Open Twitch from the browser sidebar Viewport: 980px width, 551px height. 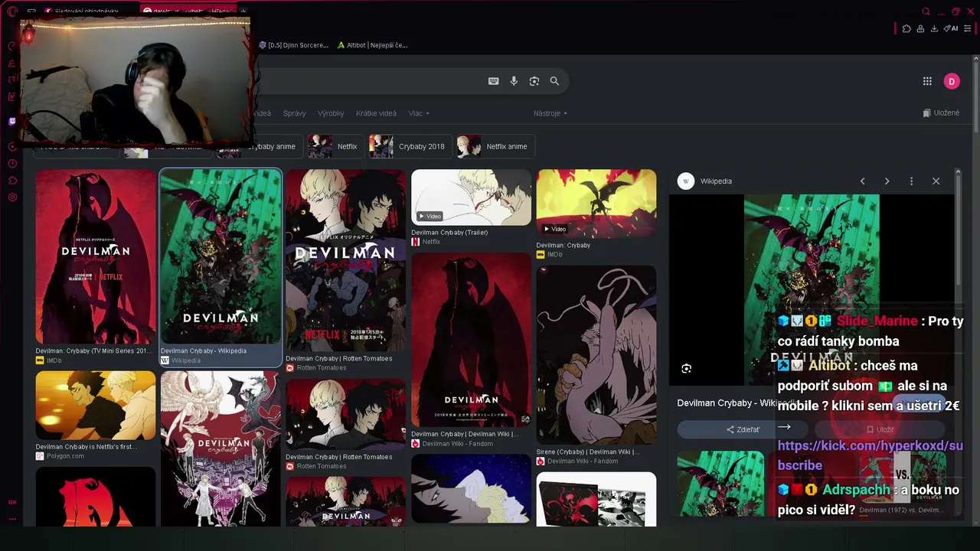12,121
